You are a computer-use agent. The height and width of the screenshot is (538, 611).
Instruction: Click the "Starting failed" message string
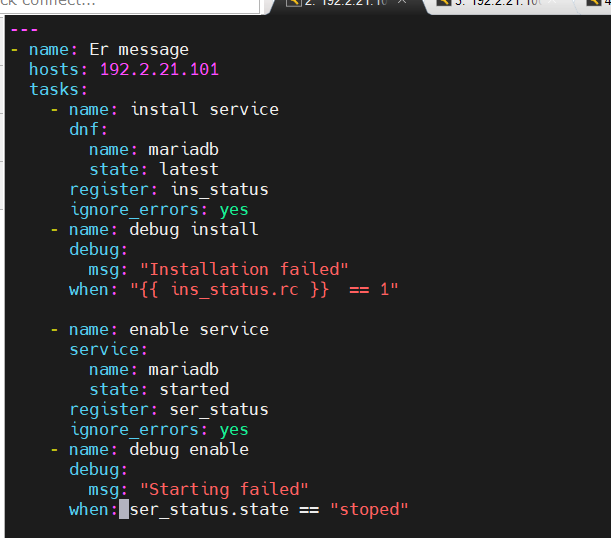point(224,489)
